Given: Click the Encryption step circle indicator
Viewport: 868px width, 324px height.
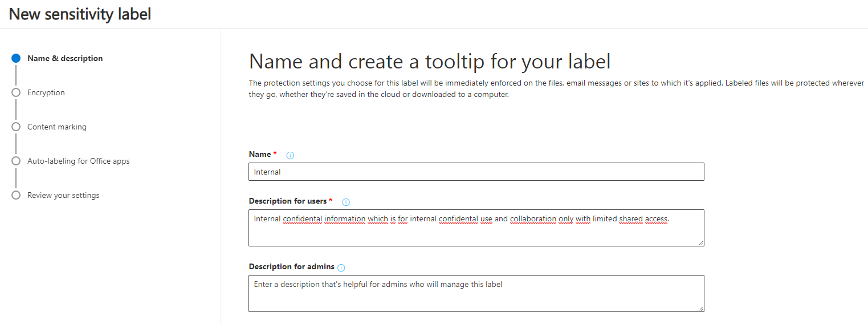Looking at the screenshot, I should tap(16, 92).
